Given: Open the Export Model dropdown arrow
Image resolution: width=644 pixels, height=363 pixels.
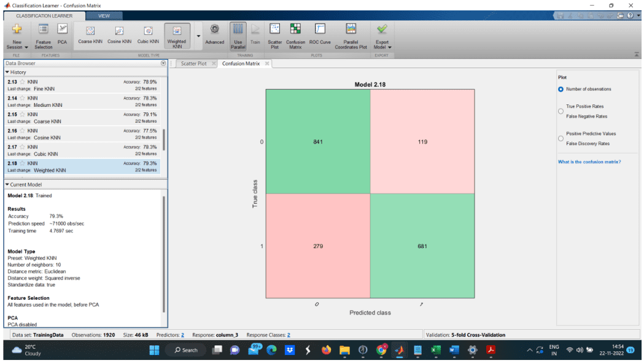Looking at the screenshot, I should 389,47.
